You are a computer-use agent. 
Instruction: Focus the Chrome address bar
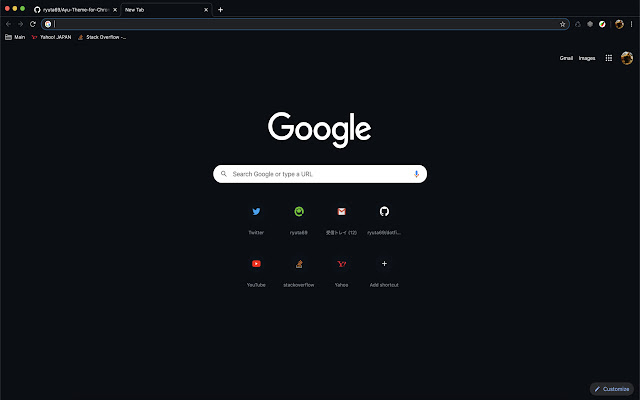point(305,24)
